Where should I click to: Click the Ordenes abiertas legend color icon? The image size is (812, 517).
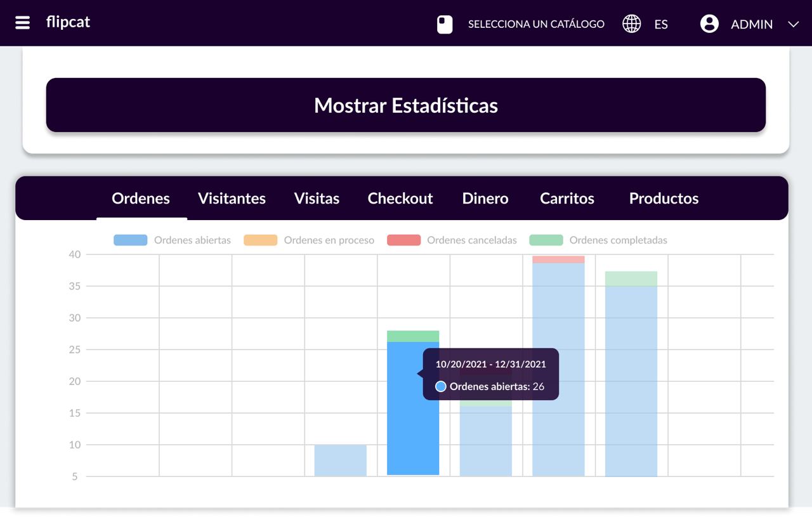click(130, 240)
